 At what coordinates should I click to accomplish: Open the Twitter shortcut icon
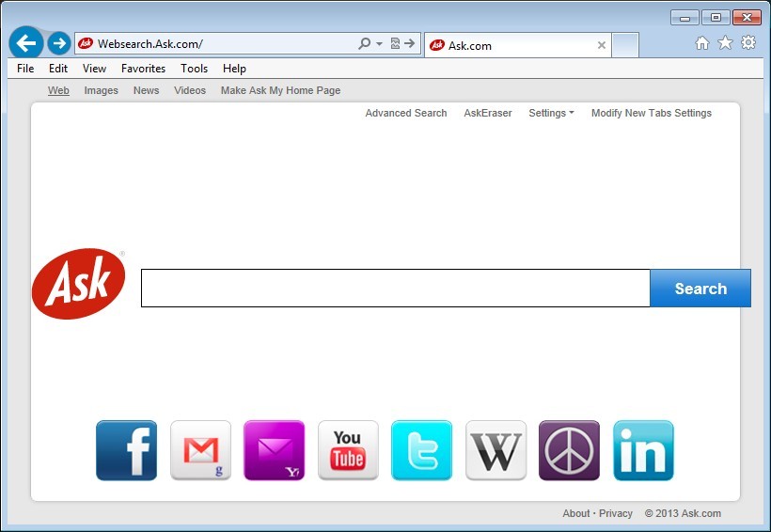click(422, 450)
